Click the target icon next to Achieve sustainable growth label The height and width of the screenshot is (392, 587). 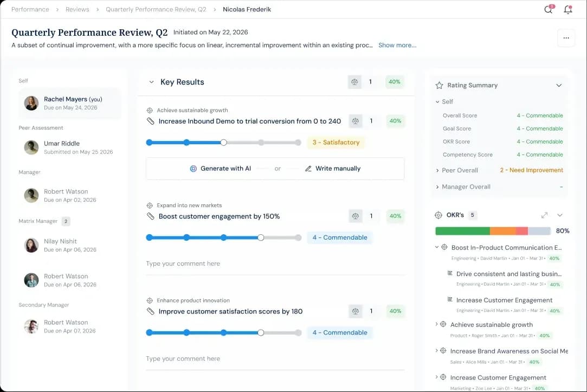coord(150,111)
